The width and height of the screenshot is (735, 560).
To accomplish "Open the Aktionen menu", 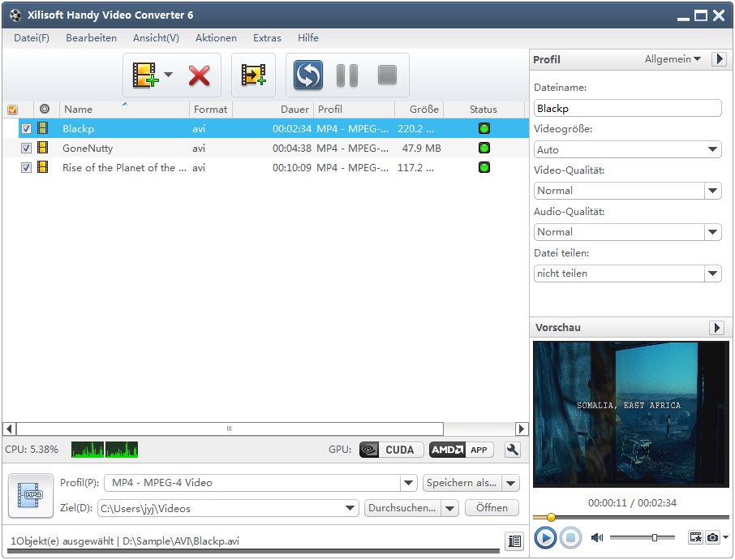I will pos(216,38).
